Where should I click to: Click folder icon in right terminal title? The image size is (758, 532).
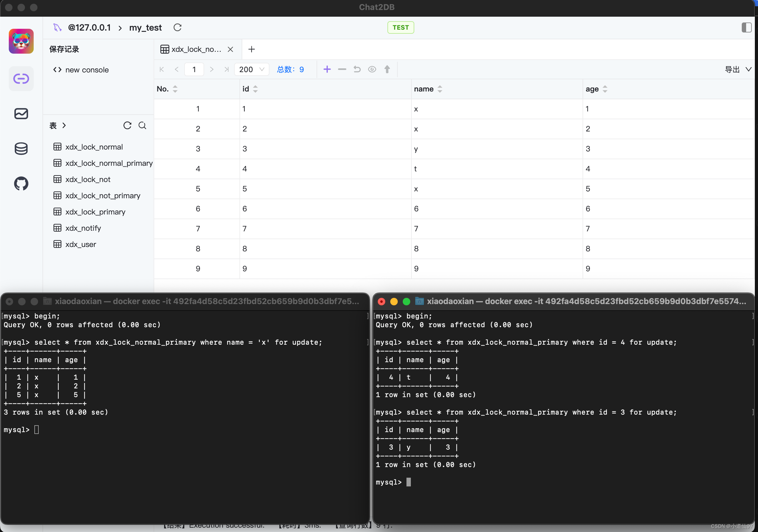tap(419, 301)
